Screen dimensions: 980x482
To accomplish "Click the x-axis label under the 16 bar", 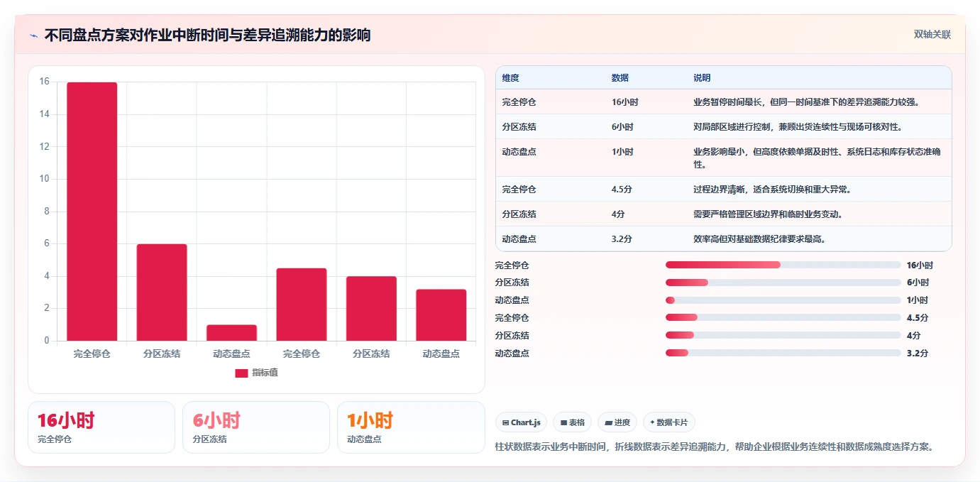I will coord(92,354).
